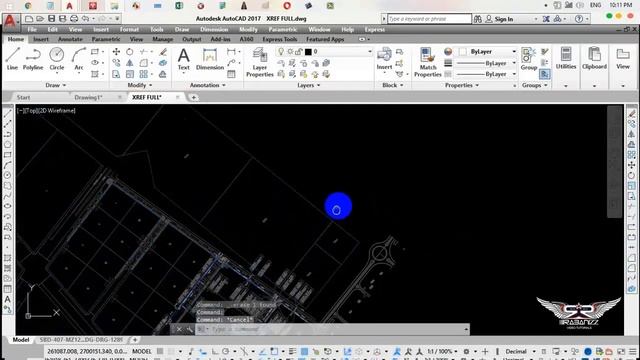This screenshot has width=640, height=360.
Task: Select the Rotate tool in Modify panel
Action: (129, 52)
